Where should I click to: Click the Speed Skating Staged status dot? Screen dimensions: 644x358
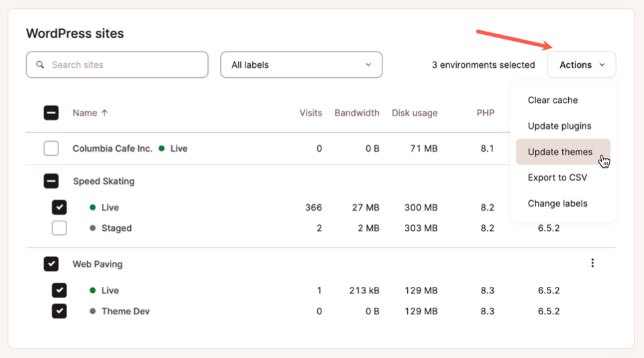(x=93, y=228)
